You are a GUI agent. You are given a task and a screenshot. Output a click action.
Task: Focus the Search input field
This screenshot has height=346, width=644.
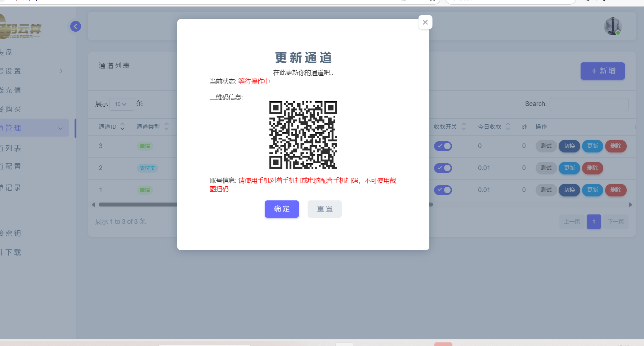click(589, 104)
